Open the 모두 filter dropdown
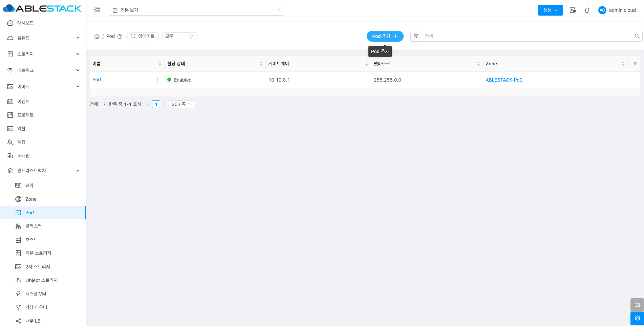Screen dimensions: 644x326 (179, 36)
